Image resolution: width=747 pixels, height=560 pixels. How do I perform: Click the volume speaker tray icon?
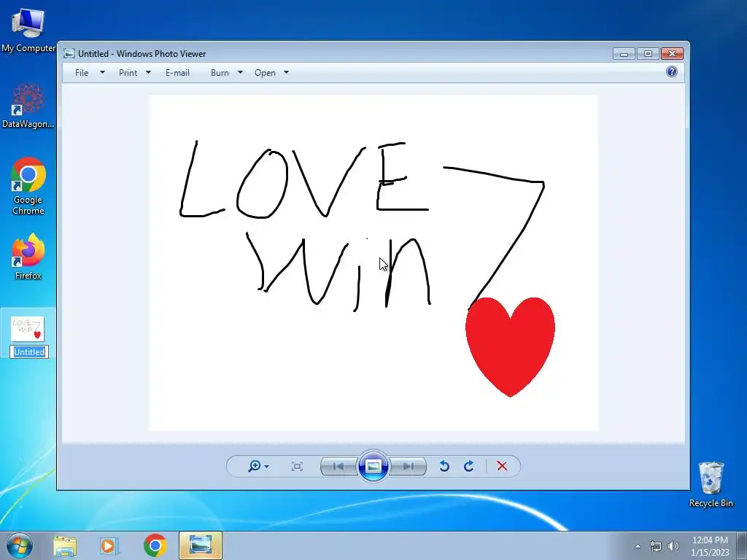673,546
